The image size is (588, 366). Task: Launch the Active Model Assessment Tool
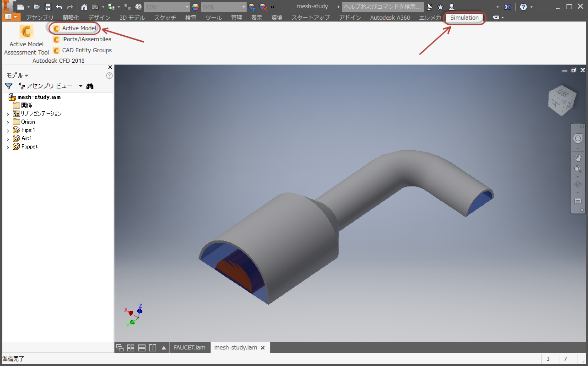[27, 40]
